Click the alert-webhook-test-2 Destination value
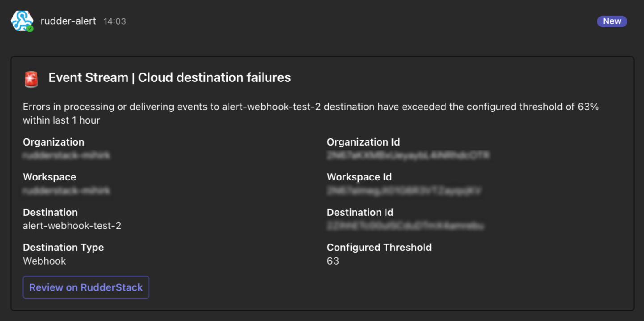 tap(72, 226)
